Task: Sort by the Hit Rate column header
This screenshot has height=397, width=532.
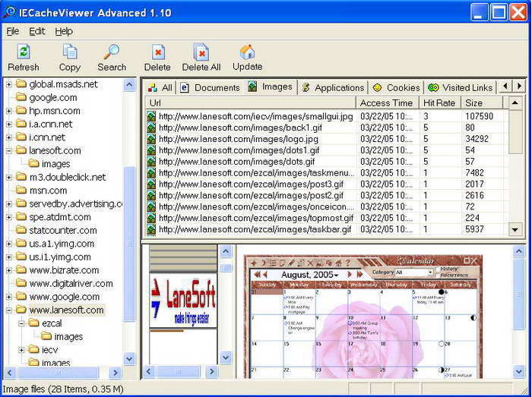Action: tap(440, 103)
